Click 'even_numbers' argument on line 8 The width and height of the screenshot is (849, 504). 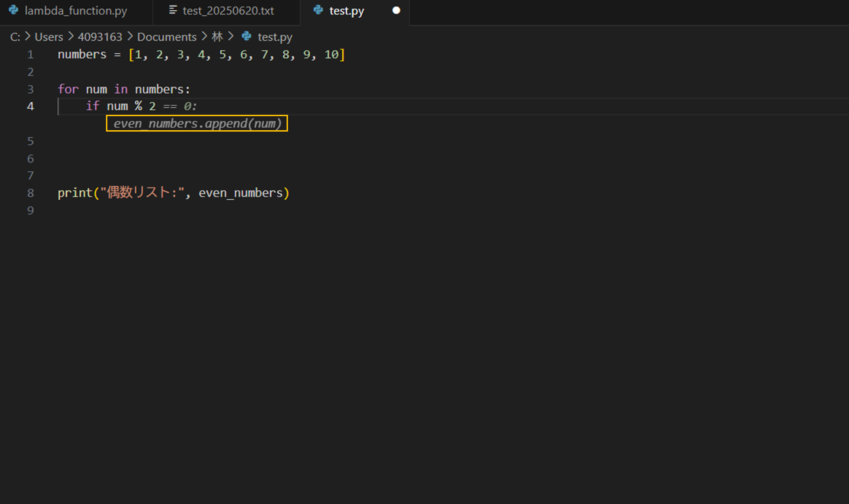(241, 193)
